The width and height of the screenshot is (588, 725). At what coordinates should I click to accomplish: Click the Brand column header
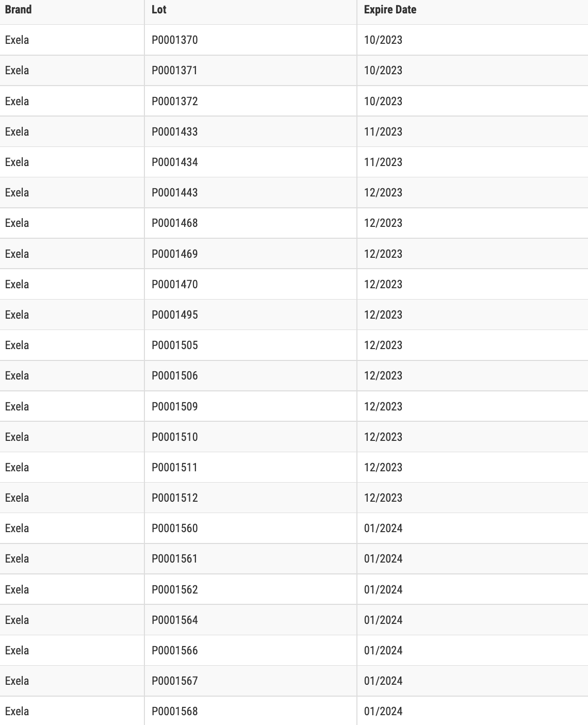(x=19, y=10)
